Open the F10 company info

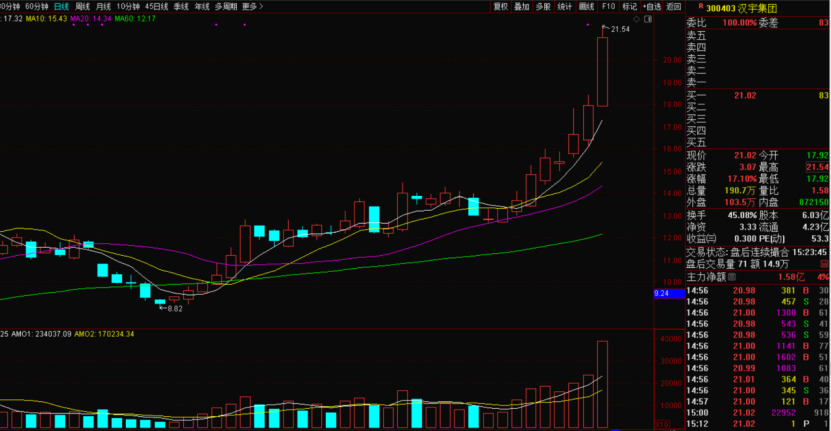[608, 6]
